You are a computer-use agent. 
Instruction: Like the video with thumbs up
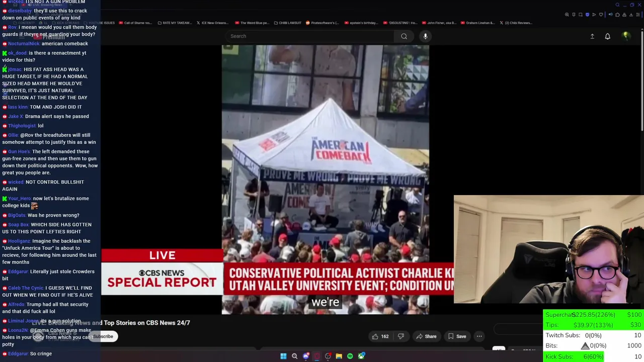pyautogui.click(x=380, y=336)
